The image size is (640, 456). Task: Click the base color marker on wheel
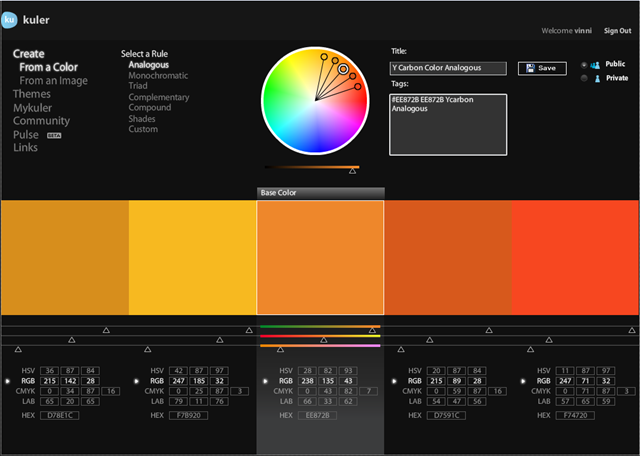point(343,69)
